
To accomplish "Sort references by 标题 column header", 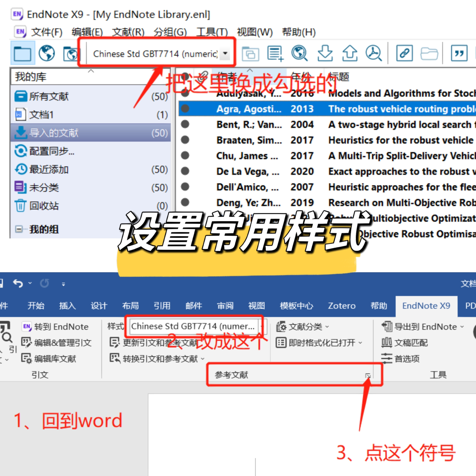I will click(x=339, y=77).
